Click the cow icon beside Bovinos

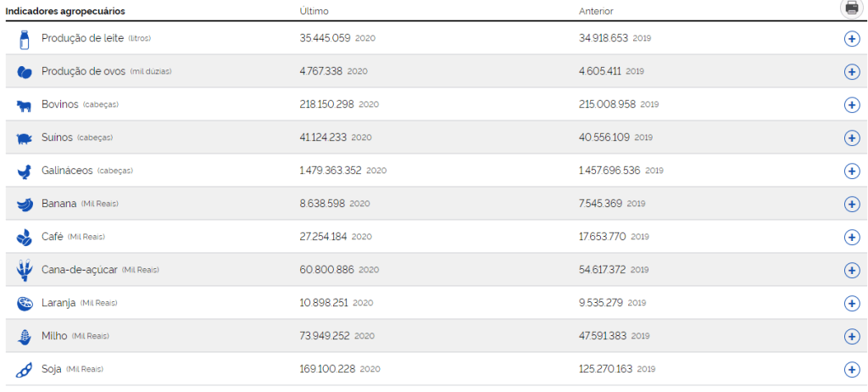click(24, 105)
